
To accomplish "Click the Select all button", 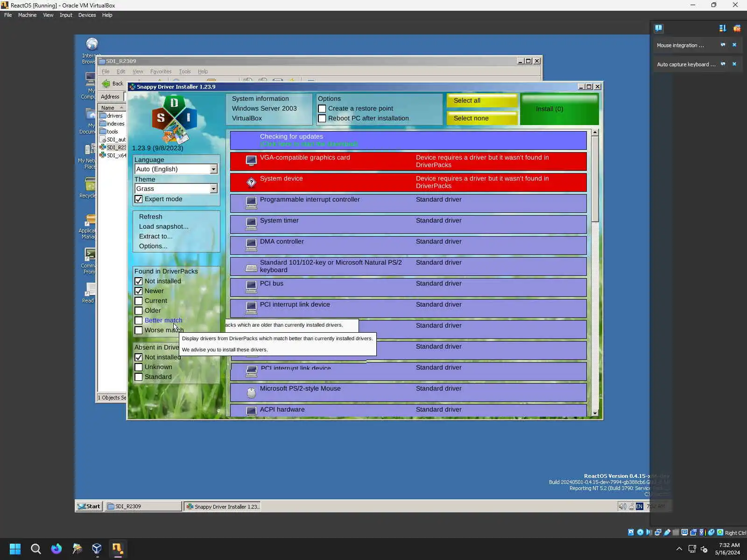I will coord(482,100).
